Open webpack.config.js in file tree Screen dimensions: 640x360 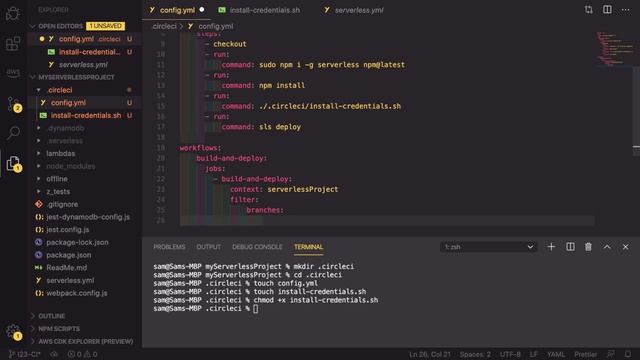click(x=77, y=293)
